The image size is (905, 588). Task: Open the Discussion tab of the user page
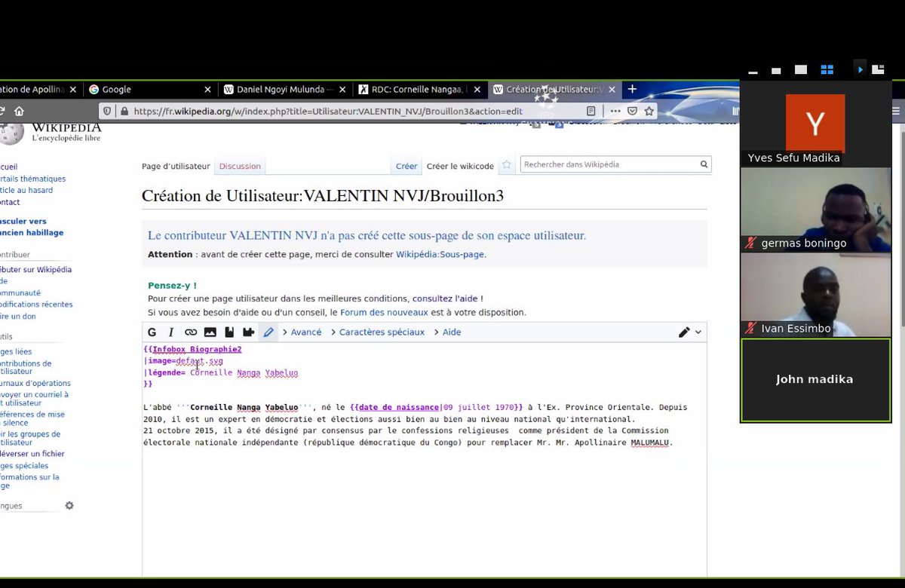240,166
